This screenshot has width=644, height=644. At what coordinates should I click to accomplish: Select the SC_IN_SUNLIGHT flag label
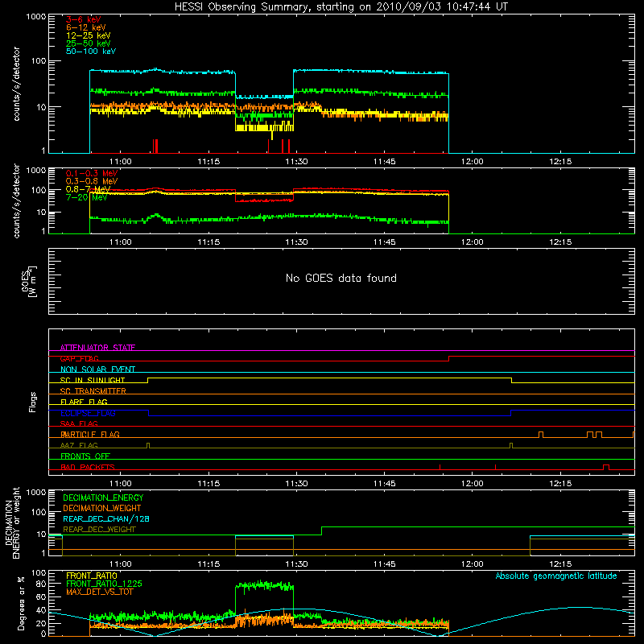tap(93, 380)
